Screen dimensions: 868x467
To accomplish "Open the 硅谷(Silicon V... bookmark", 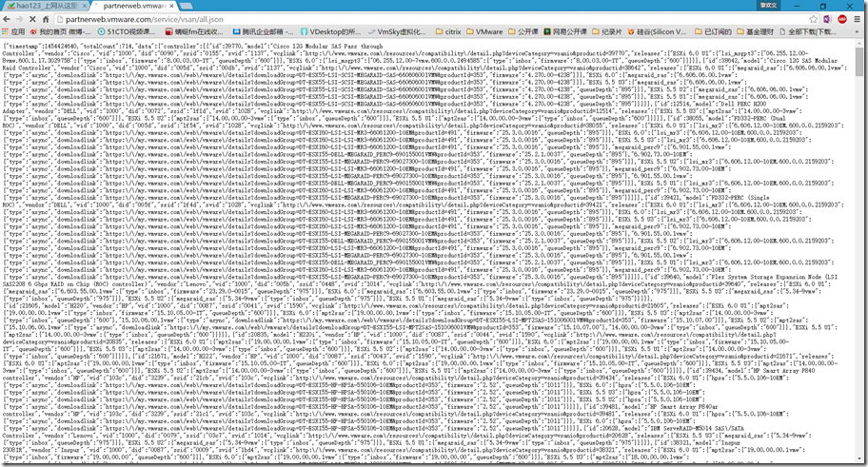I will coord(655,31).
